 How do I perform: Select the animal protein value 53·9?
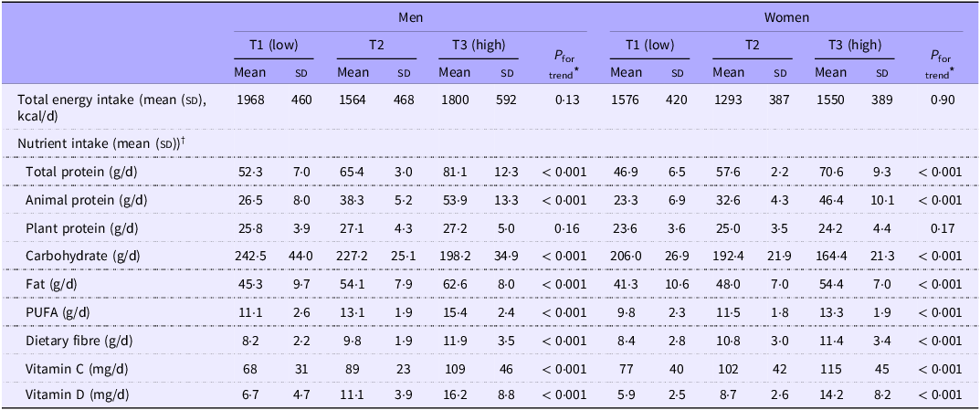pos(454,200)
